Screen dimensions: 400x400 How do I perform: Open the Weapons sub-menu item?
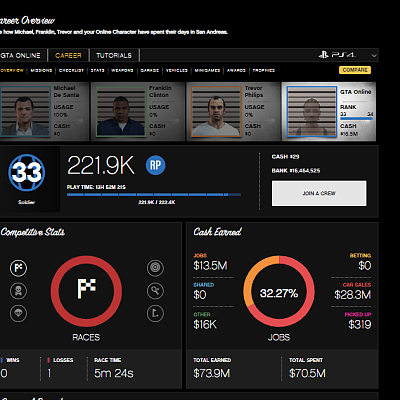pyautogui.click(x=122, y=70)
